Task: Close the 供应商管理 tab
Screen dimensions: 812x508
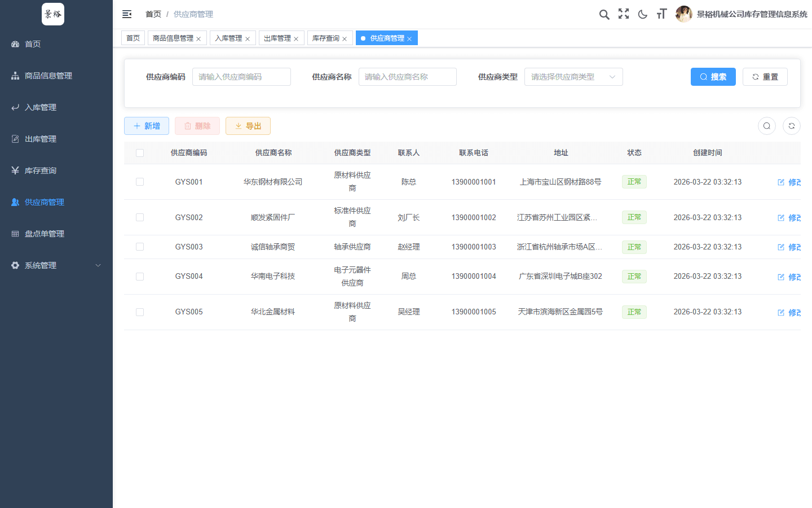Action: click(409, 39)
